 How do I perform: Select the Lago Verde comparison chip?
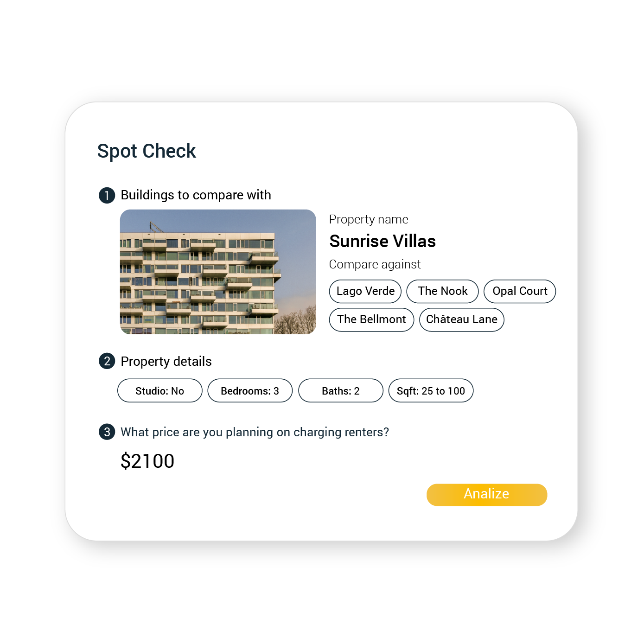365,291
